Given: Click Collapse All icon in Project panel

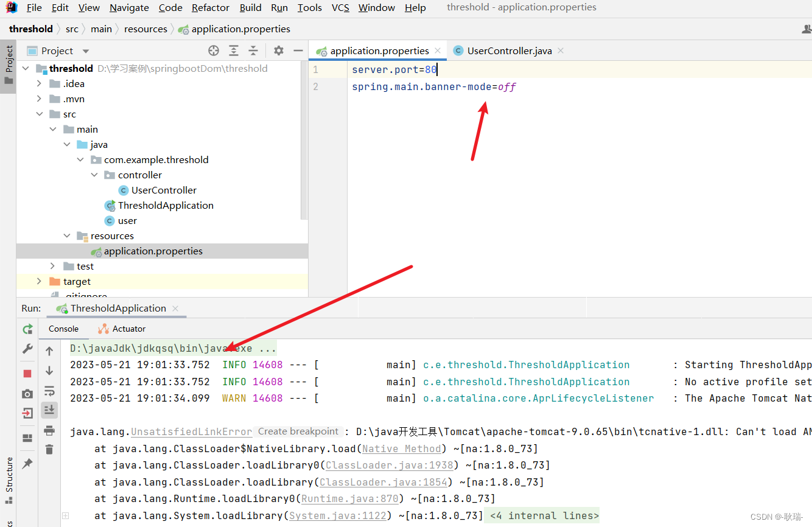Looking at the screenshot, I should click(253, 51).
